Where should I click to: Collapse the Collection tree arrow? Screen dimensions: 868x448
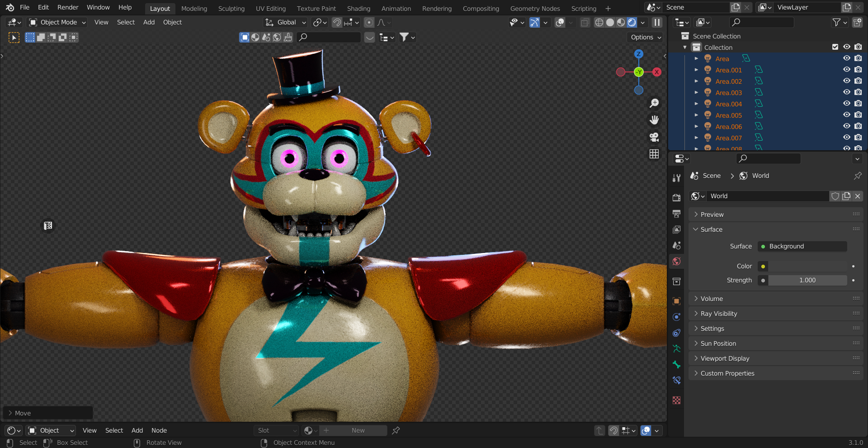tap(685, 47)
